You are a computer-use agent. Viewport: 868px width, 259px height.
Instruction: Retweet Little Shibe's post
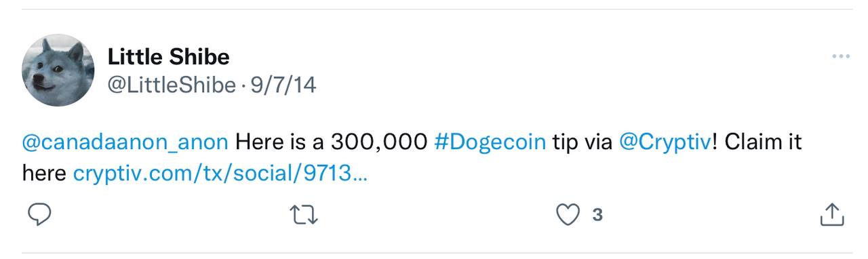[304, 215]
